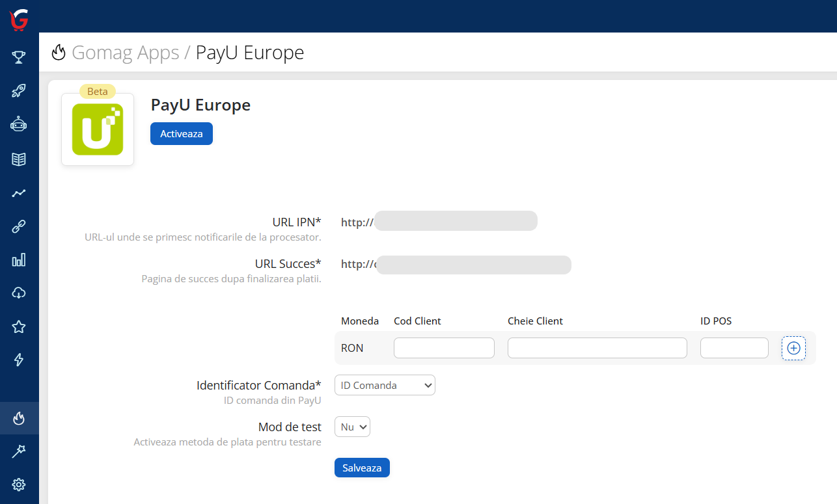The width and height of the screenshot is (837, 504).
Task: Click the analytics trend line icon
Action: click(18, 192)
